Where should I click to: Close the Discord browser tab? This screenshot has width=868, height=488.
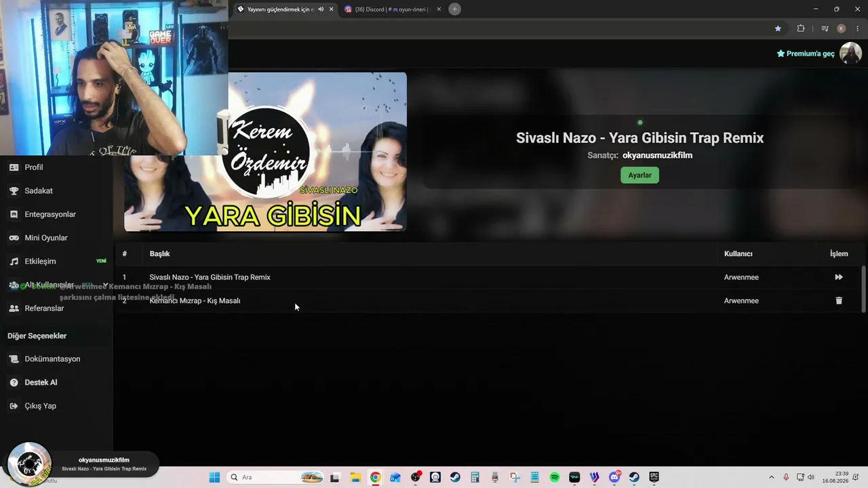coord(439,9)
